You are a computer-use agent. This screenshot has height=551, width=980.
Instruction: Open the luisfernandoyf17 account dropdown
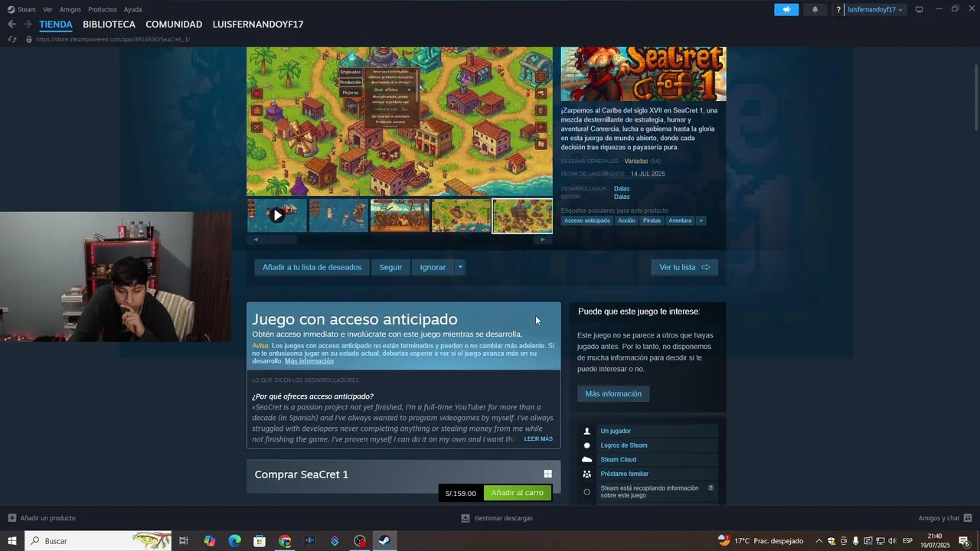point(875,10)
